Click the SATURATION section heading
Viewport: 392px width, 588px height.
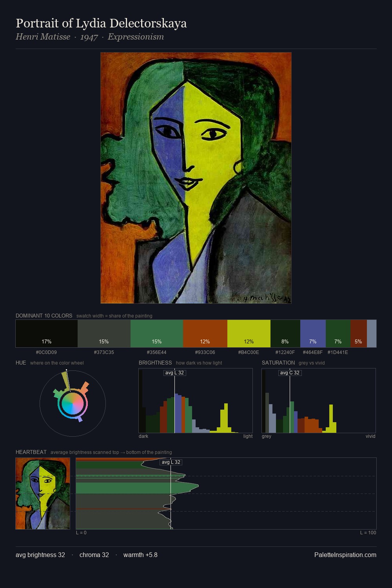coord(278,363)
